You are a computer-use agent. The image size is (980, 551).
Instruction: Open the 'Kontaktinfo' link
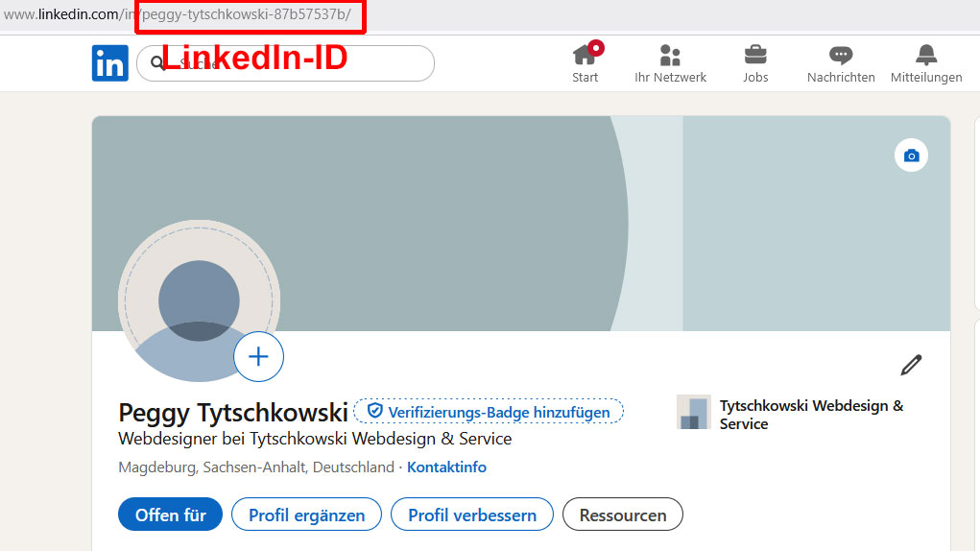(x=446, y=467)
